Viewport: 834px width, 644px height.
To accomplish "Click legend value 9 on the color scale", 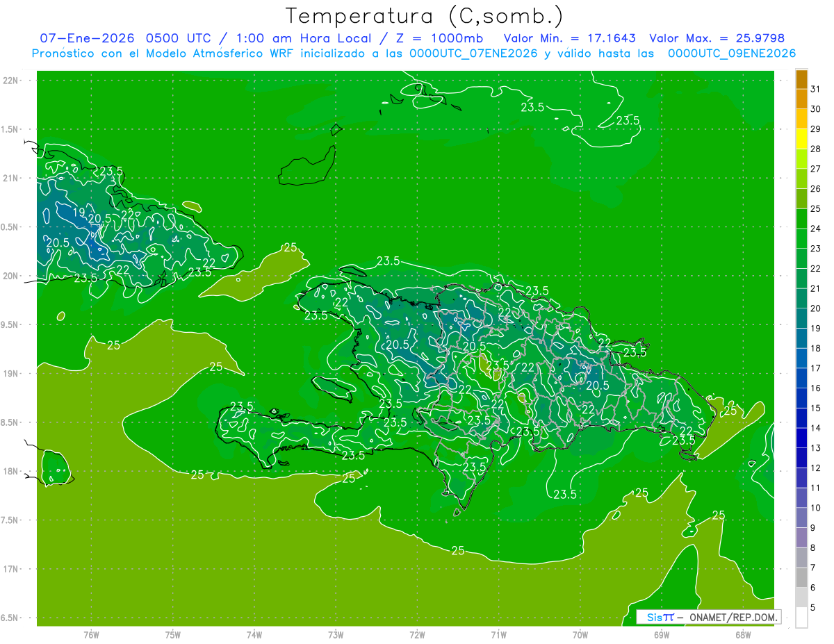I will [x=812, y=528].
